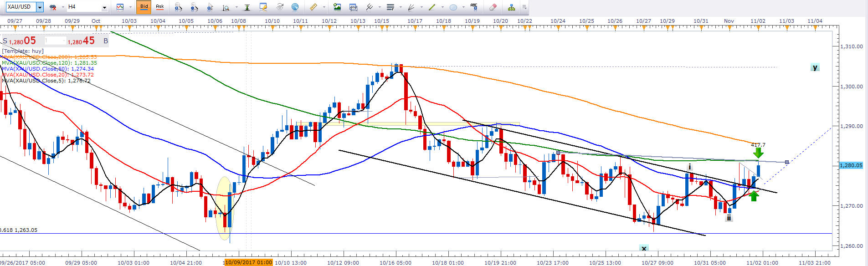The image size is (868, 266).
Task: Expand the Fibonacci levels tool dropdown arrow
Action: [x=401, y=7]
